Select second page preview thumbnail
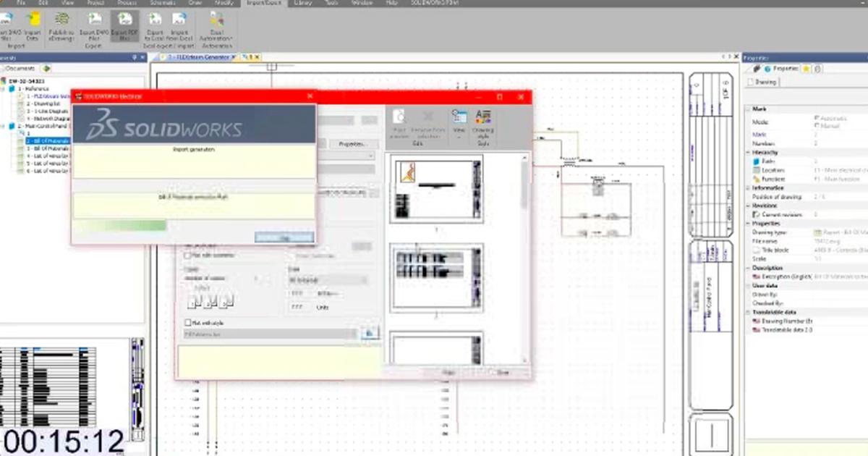This screenshot has height=456, width=868. pyautogui.click(x=436, y=277)
